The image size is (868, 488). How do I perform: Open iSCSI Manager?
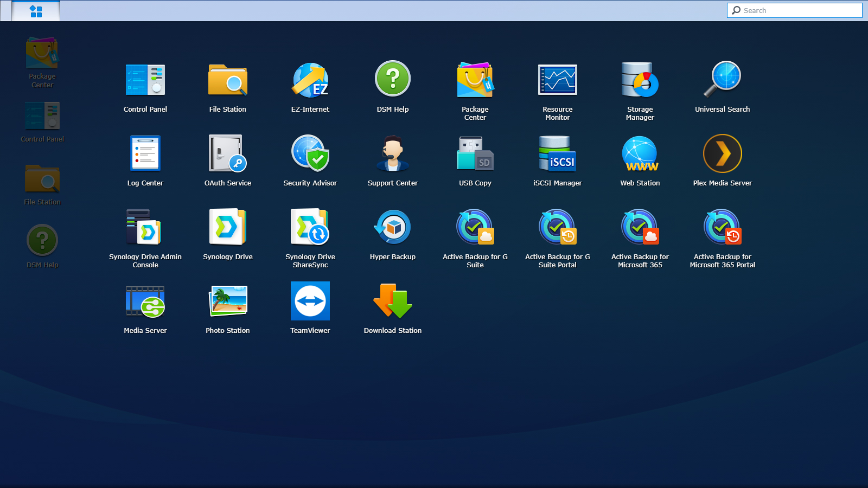[558, 161]
